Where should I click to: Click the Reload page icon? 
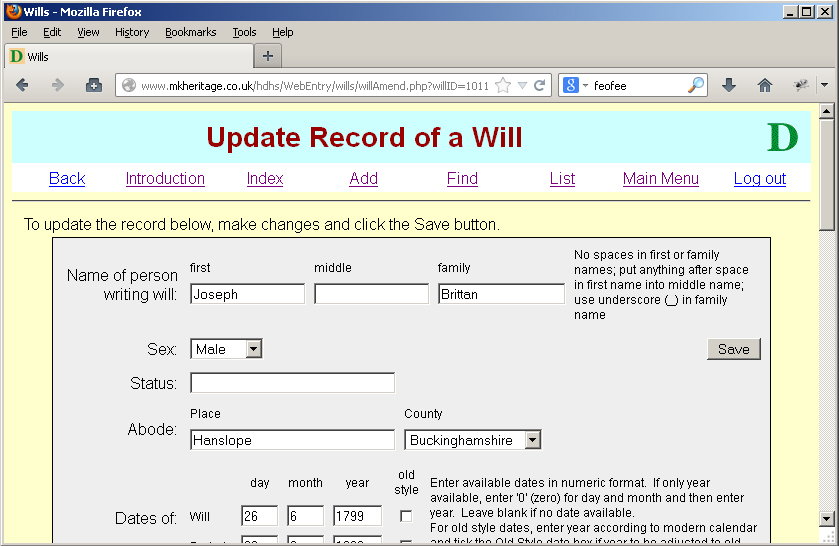pos(539,86)
